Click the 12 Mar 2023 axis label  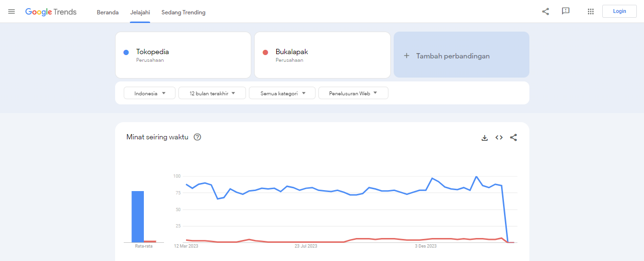click(x=186, y=246)
